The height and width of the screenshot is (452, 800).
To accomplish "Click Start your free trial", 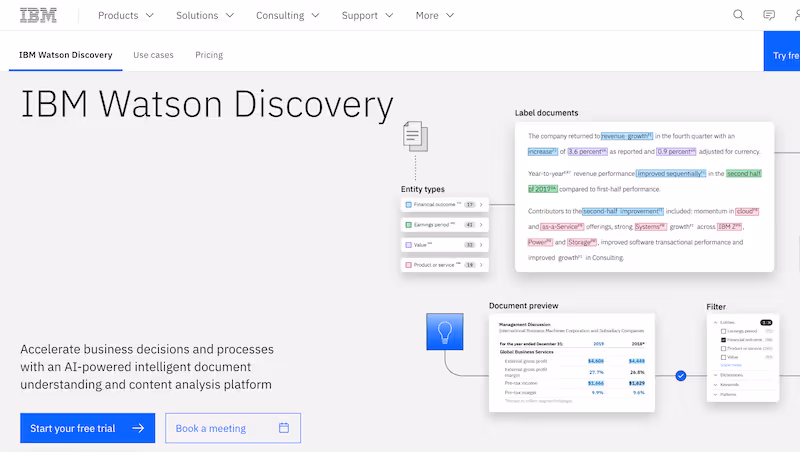I will click(x=88, y=428).
